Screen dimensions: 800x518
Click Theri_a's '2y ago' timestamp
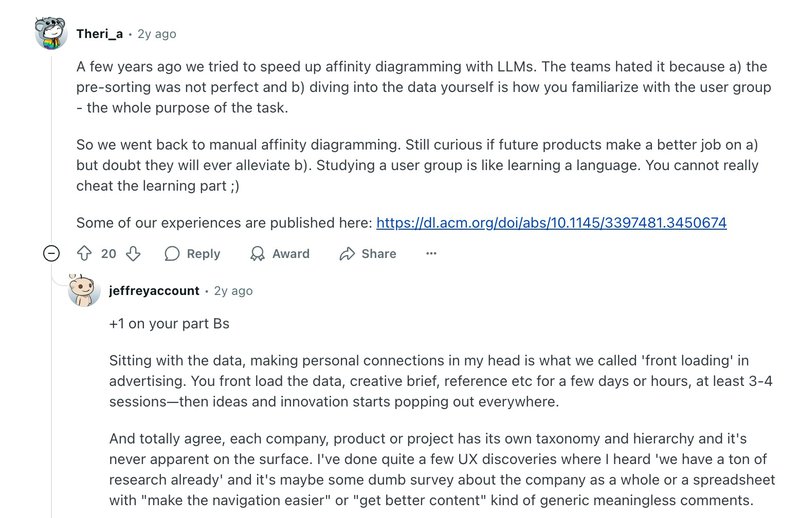pos(155,34)
